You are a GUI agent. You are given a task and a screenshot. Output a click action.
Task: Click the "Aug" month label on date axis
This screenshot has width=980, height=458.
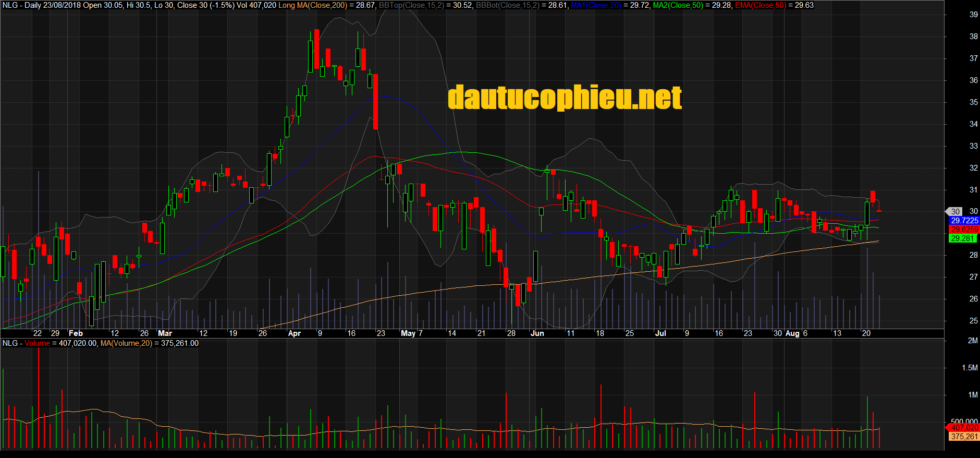click(792, 333)
